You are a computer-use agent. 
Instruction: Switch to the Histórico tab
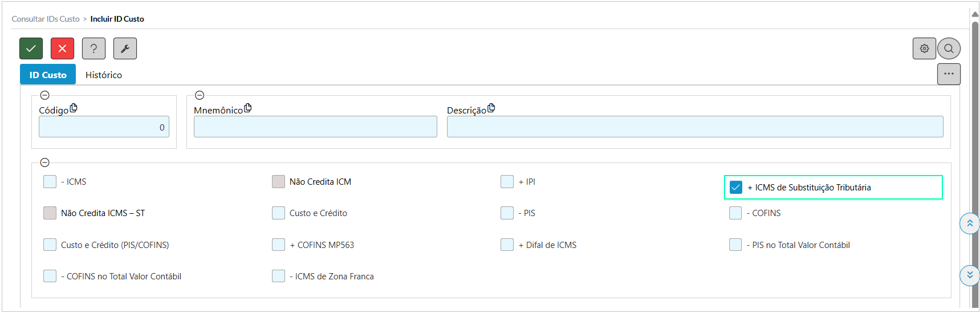coord(104,75)
